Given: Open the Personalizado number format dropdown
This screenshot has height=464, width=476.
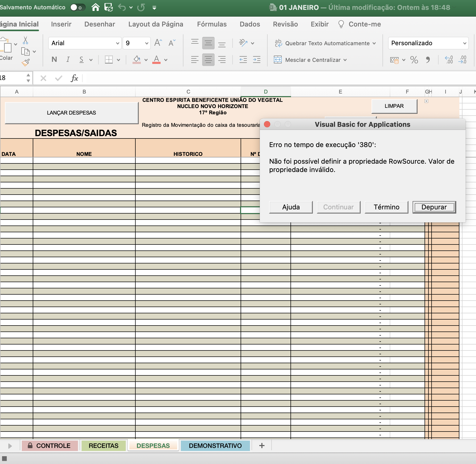Looking at the screenshot, I should tap(428, 43).
